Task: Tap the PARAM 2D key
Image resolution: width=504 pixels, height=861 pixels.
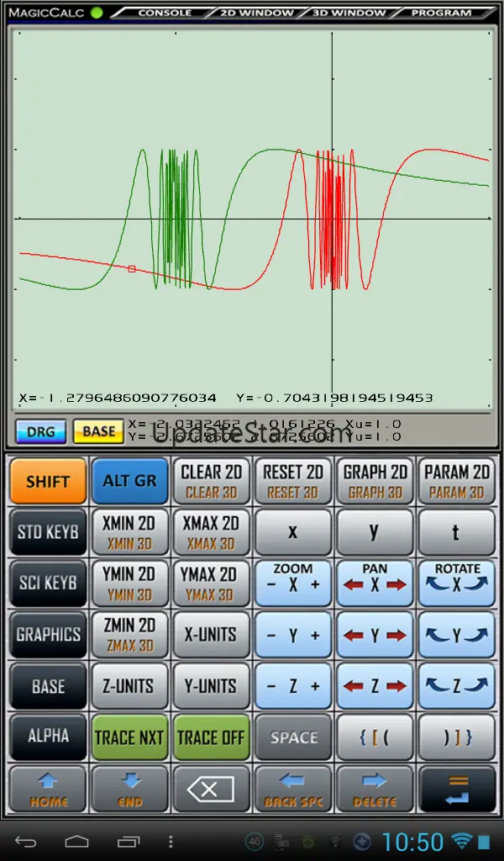Action: (x=456, y=481)
